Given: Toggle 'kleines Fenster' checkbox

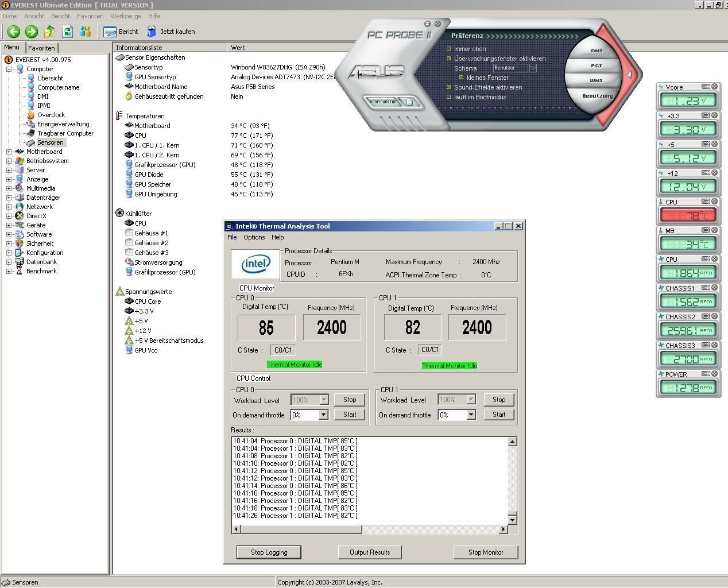Looking at the screenshot, I should (461, 78).
